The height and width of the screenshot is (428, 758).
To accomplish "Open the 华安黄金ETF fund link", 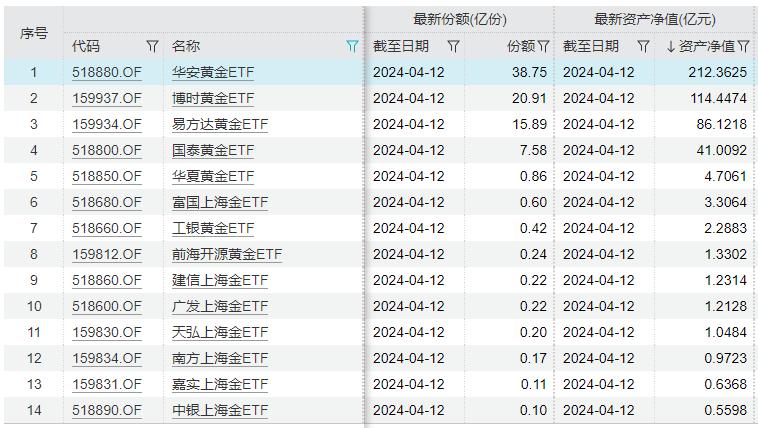I will click(x=213, y=73).
